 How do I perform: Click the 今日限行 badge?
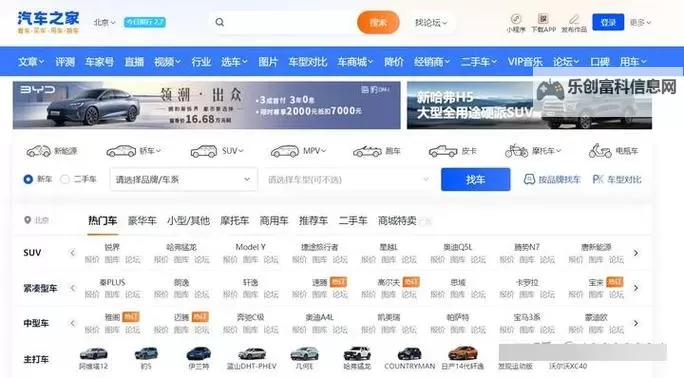point(145,22)
